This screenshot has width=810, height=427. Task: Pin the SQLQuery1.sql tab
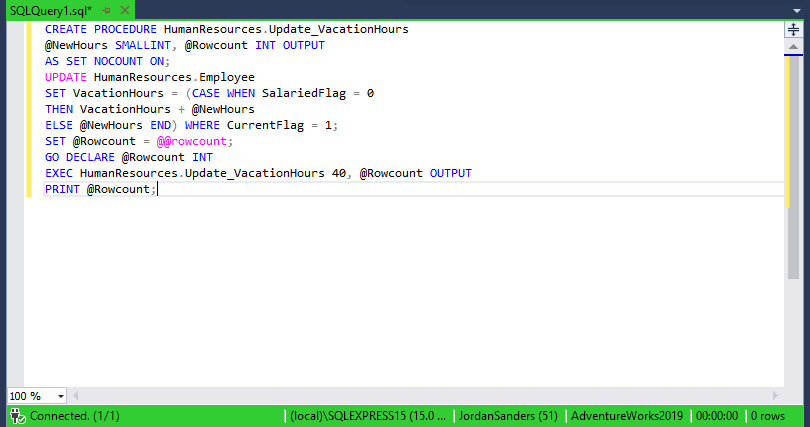tap(107, 10)
